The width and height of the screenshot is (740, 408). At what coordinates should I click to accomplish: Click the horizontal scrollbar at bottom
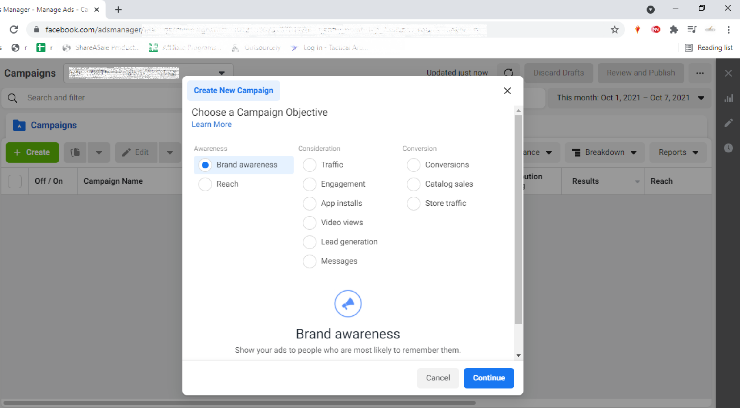tap(238, 403)
